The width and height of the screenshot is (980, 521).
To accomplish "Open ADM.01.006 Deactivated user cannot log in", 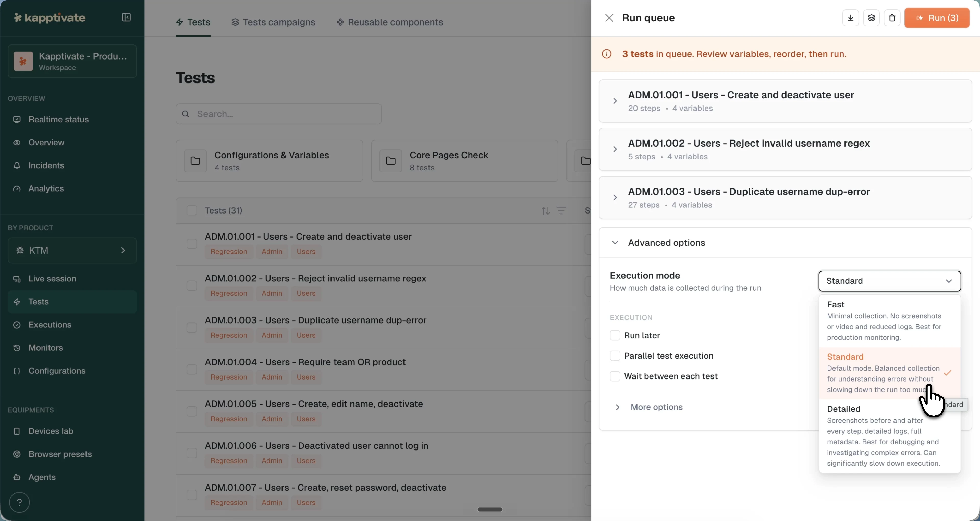I will click(x=316, y=446).
